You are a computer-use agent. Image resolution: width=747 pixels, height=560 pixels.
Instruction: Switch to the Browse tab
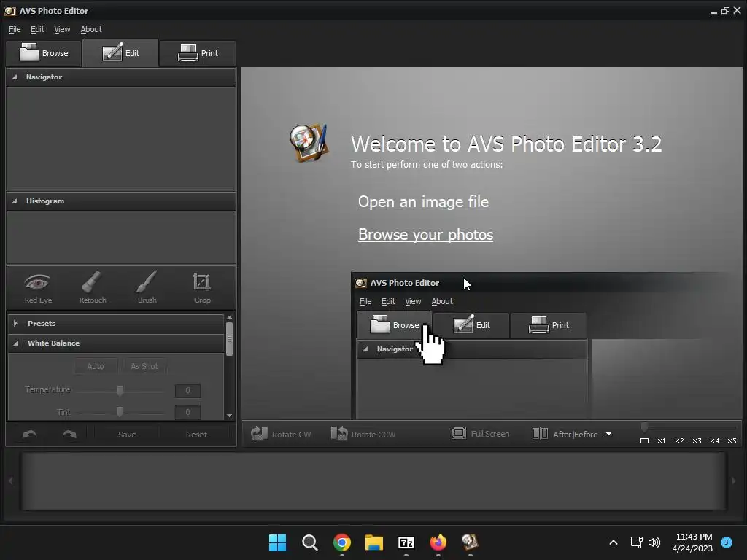pos(44,52)
